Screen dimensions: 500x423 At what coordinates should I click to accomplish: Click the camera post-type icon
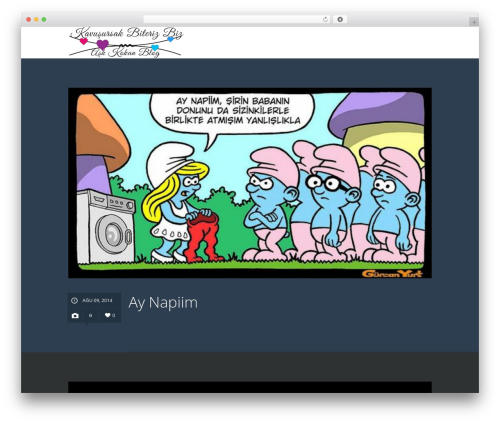tap(75, 315)
